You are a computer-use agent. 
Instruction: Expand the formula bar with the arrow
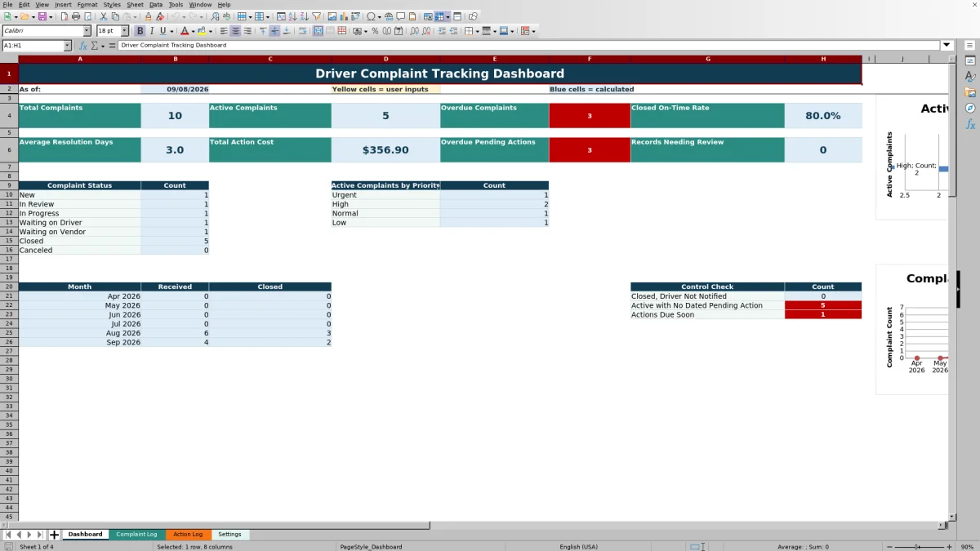pyautogui.click(x=947, y=46)
